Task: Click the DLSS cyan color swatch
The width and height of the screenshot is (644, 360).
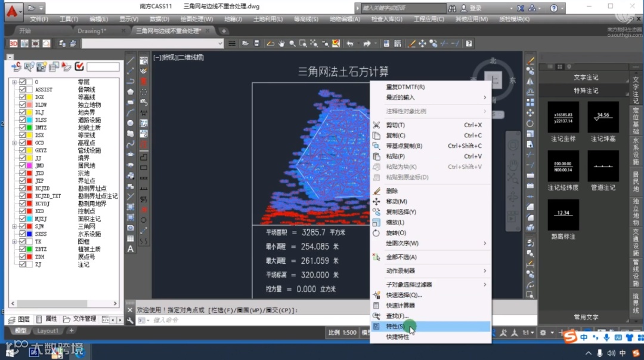Action: [30, 120]
